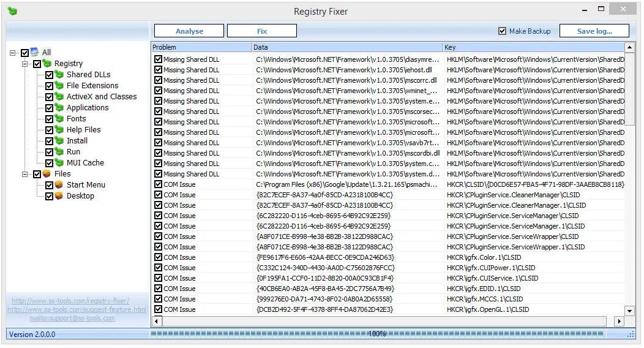The width and height of the screenshot is (644, 348).
Task: Click the Shared DLLs icon
Action: pos(59,74)
